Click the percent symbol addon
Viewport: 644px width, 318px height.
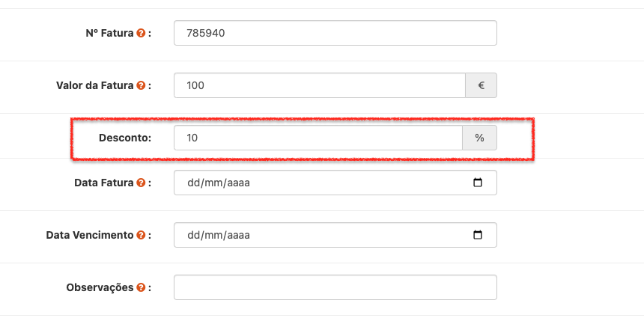click(480, 138)
